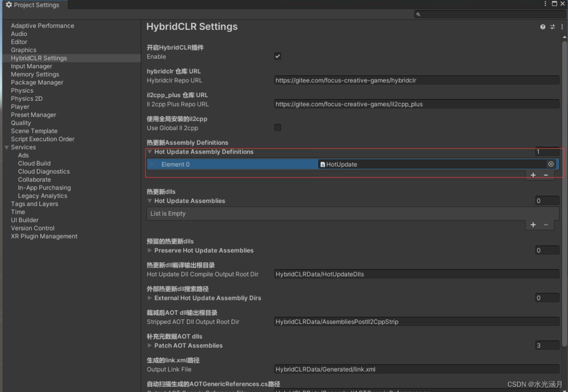Image resolution: width=568 pixels, height=392 pixels.
Task: Disable the HybridCLR Enable checkbox
Action: (x=277, y=56)
